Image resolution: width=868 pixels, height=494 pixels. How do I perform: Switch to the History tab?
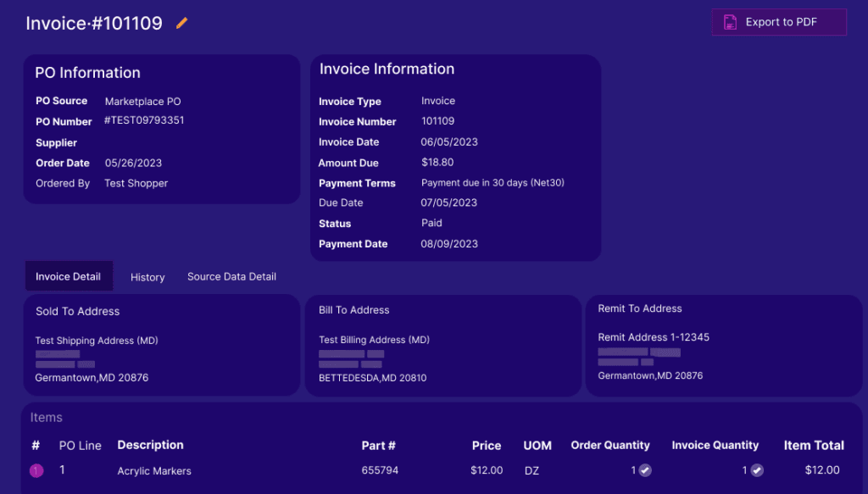coord(147,276)
